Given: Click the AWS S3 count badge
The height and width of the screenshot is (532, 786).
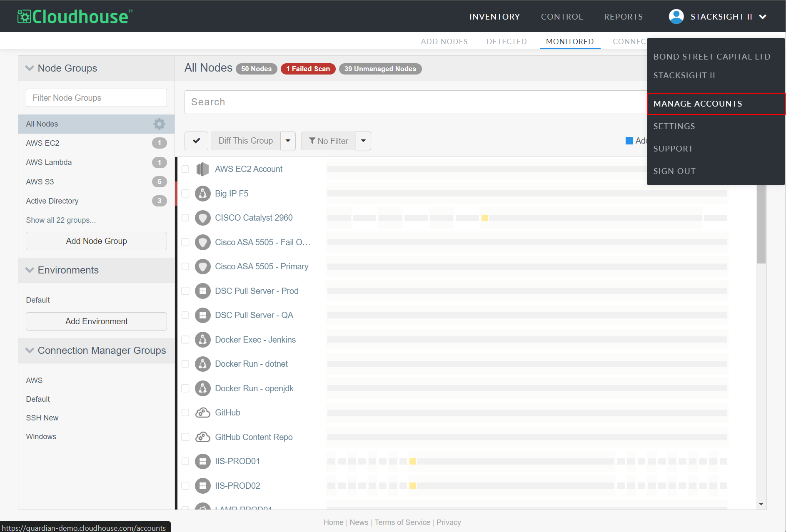Looking at the screenshot, I should (159, 181).
